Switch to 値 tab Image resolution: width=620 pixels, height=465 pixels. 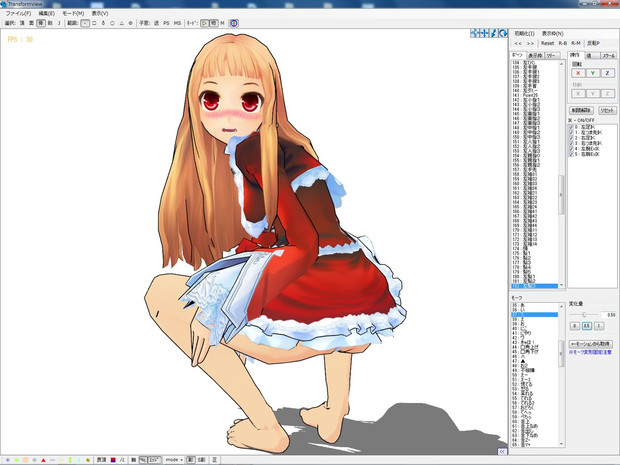click(592, 56)
